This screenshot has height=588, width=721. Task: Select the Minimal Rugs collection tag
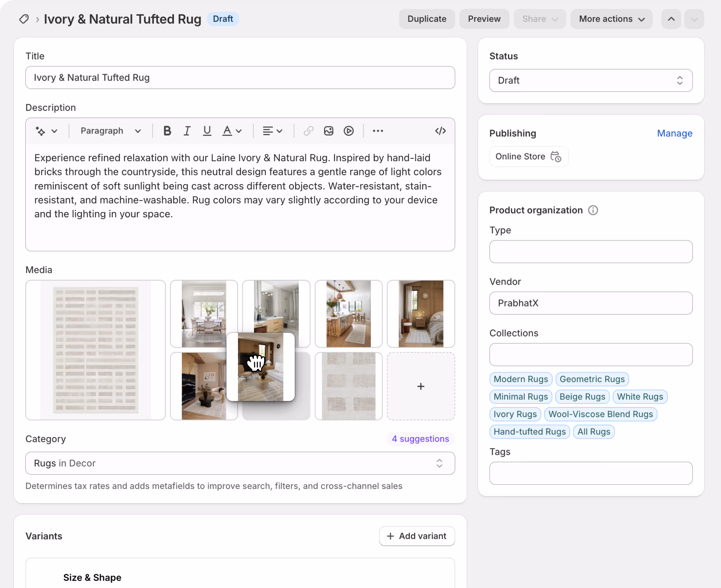(x=521, y=397)
